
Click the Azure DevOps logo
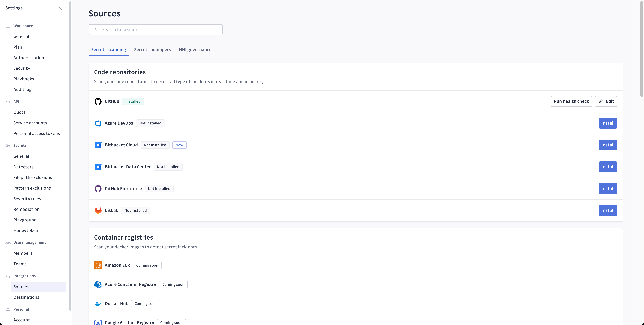(98, 123)
